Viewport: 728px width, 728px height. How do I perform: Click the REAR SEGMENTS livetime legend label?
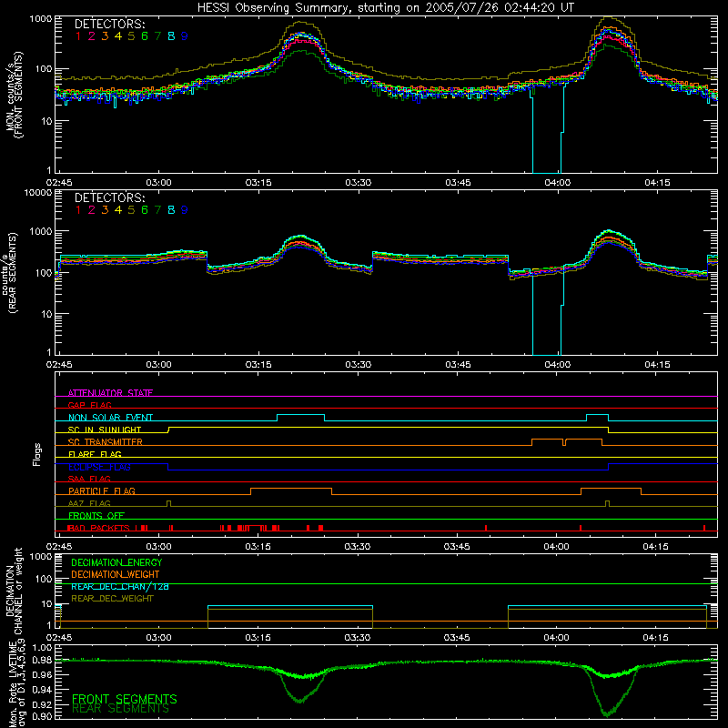point(120,709)
